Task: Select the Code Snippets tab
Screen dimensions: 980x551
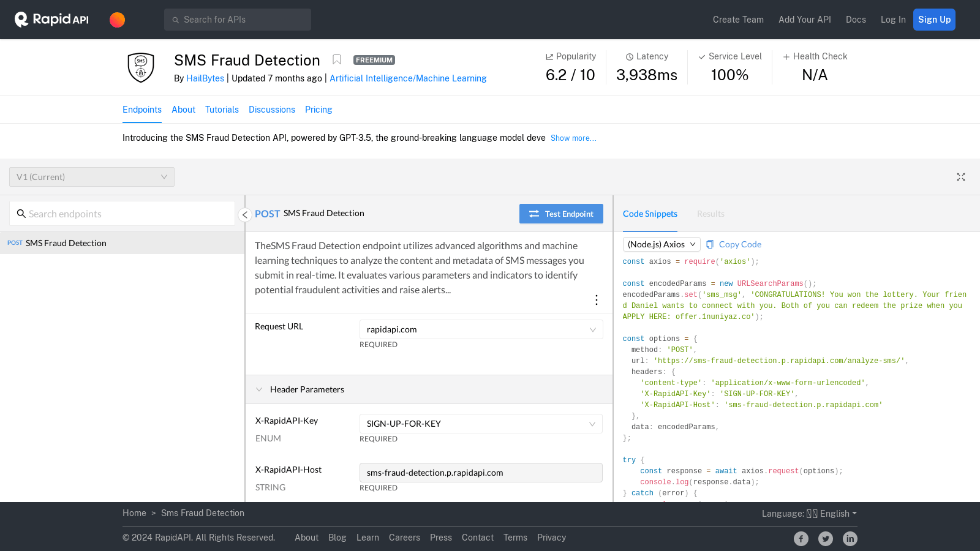Action: tap(650, 214)
